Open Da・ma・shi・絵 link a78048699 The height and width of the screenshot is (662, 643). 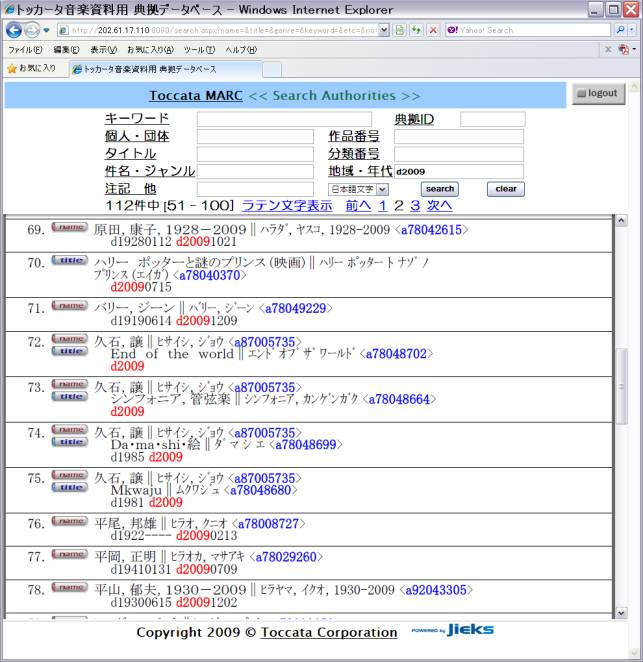306,445
